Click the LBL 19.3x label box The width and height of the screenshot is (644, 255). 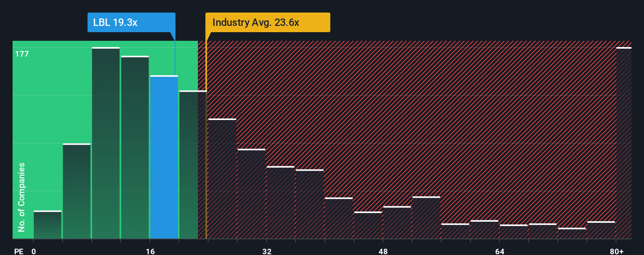131,22
